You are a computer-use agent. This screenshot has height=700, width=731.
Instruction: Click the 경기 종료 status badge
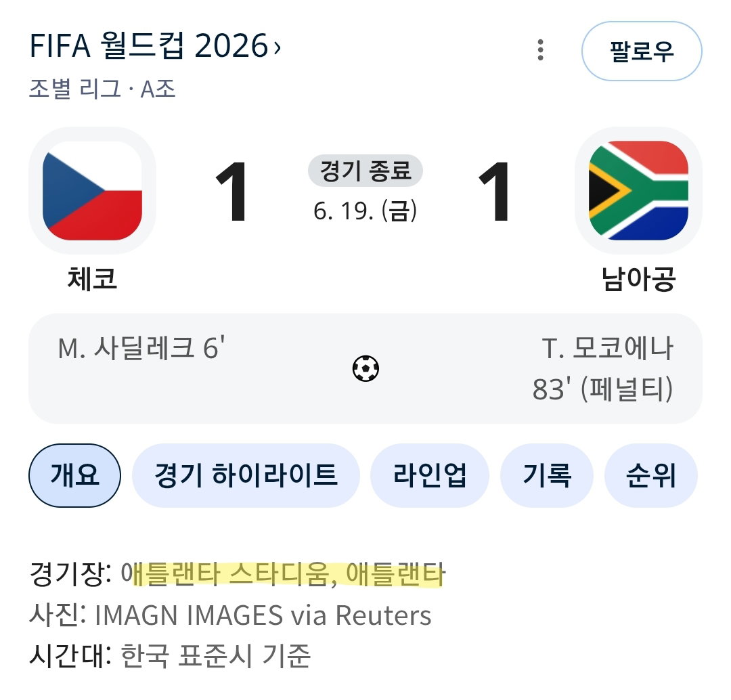tap(365, 170)
